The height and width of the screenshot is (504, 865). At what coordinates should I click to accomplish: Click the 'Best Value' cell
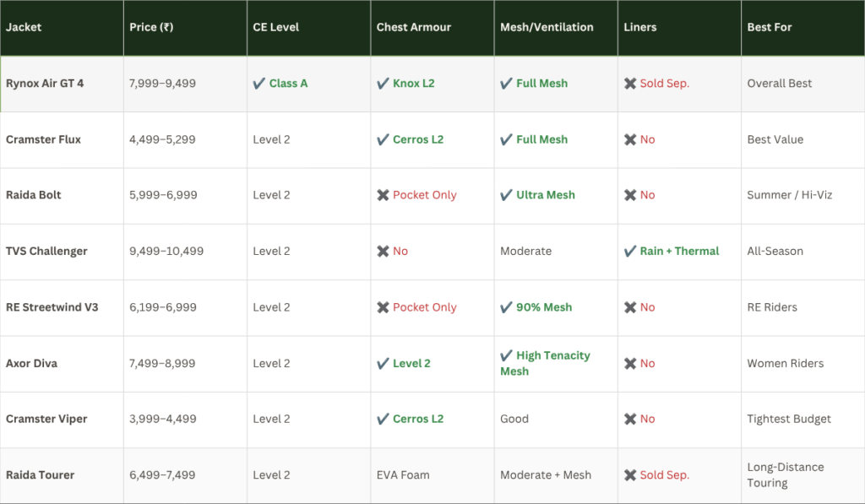click(775, 139)
